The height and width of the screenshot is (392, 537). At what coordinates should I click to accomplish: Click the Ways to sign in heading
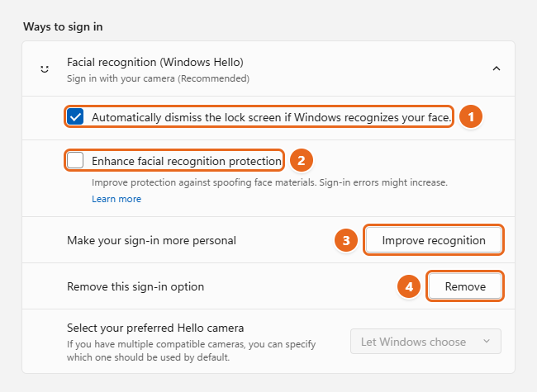coord(63,26)
